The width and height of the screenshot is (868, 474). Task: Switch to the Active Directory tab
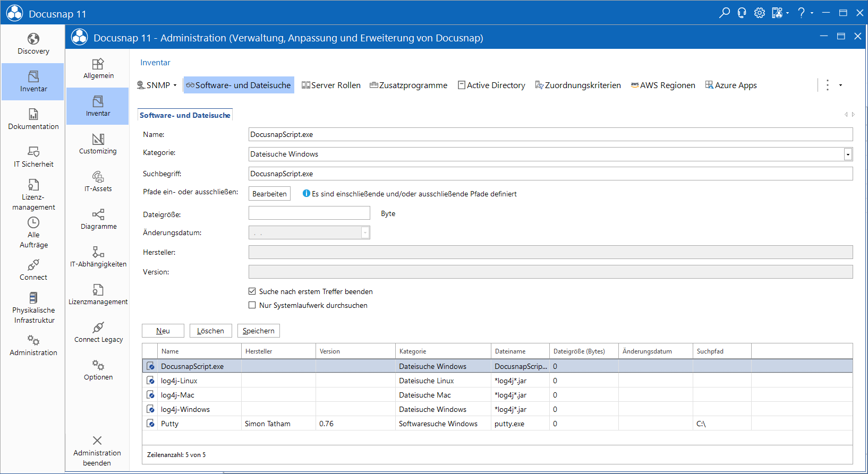(491, 85)
